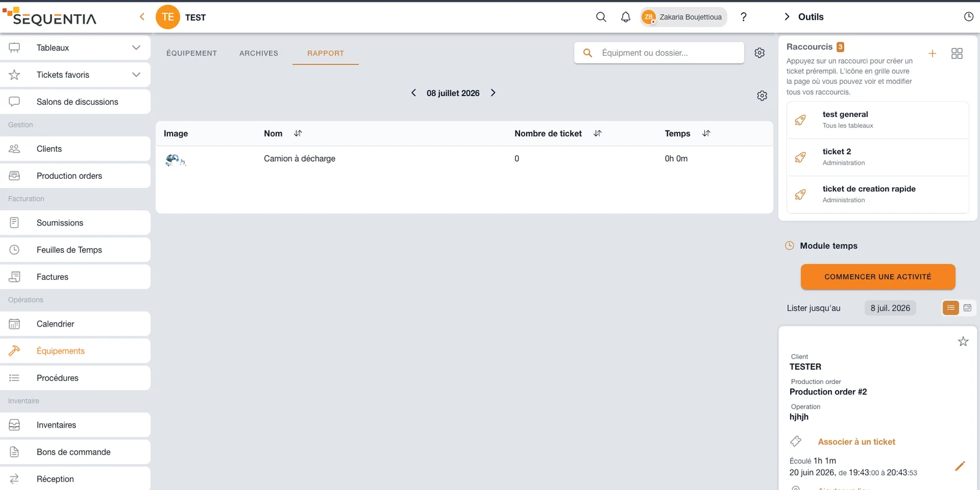
Task: Open the Zakaria Boujettioua user menu
Action: click(684, 17)
